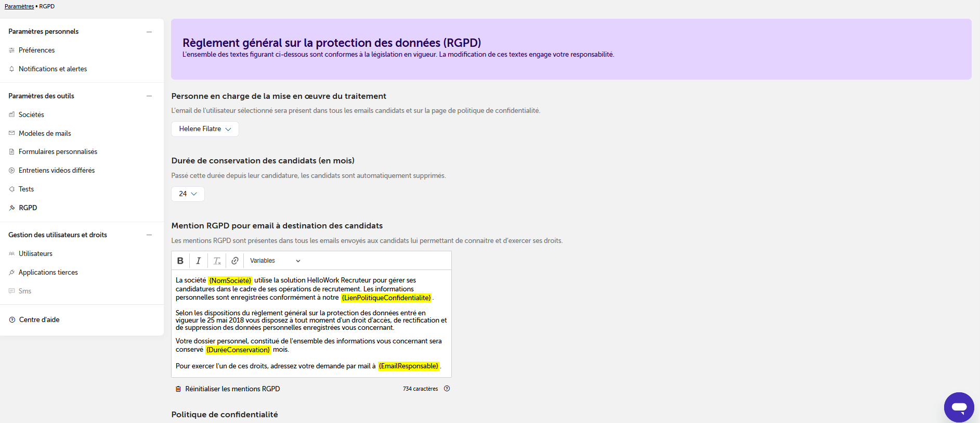Open the Sociétés page
The width and height of the screenshot is (980, 423).
coord(31,114)
